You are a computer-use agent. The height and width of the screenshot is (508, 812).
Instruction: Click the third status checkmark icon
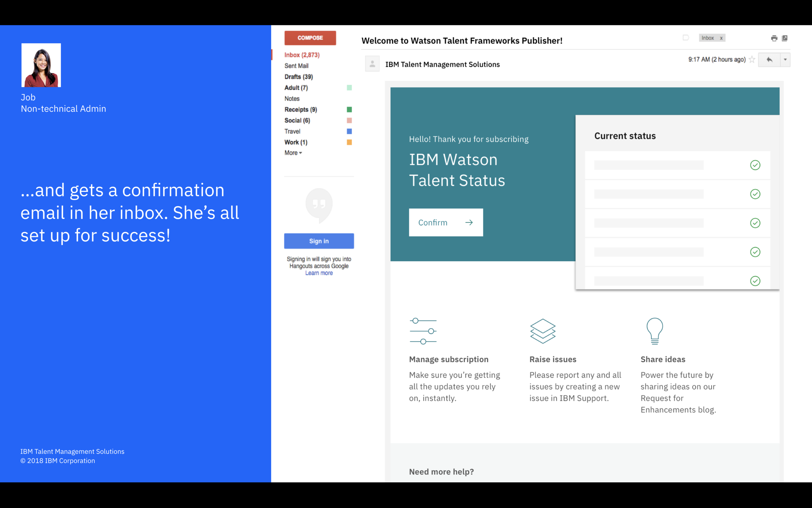[755, 223]
